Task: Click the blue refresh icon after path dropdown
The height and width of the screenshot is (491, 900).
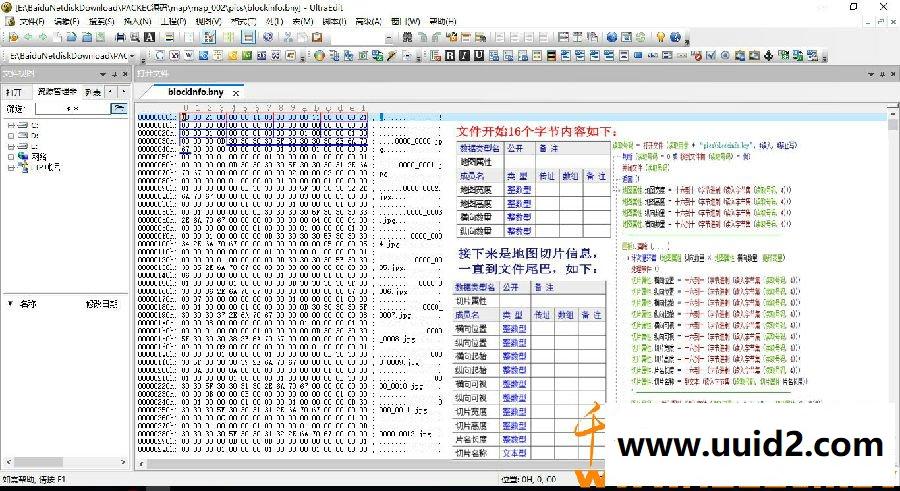Action: point(159,56)
